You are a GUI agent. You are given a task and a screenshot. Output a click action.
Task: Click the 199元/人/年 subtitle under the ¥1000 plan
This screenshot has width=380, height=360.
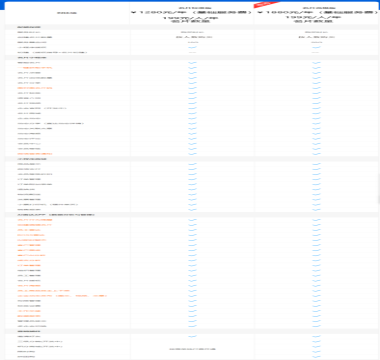coord(316,17)
